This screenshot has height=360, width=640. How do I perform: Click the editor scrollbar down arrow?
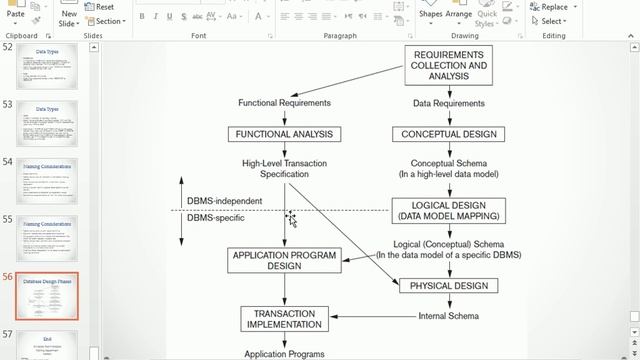634,333
